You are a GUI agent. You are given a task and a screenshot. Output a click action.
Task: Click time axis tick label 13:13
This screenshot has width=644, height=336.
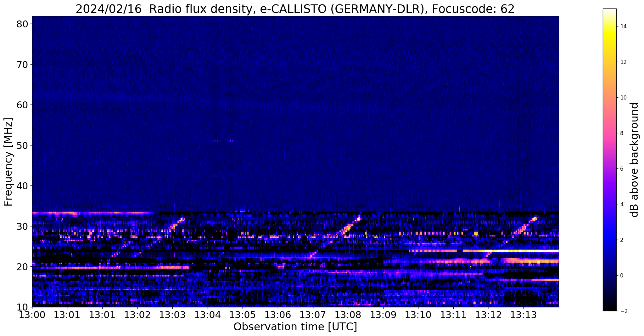pos(524,315)
